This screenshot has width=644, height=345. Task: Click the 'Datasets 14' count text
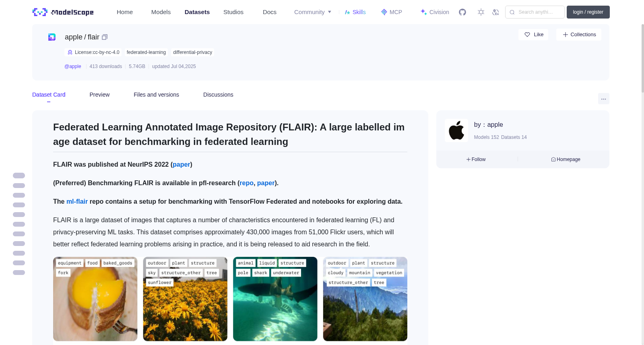514,137
